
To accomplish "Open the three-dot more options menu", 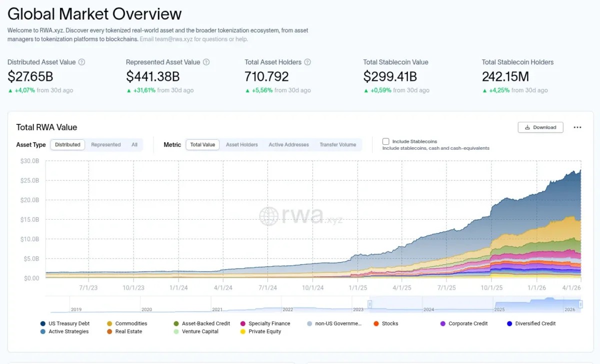I will 577,127.
